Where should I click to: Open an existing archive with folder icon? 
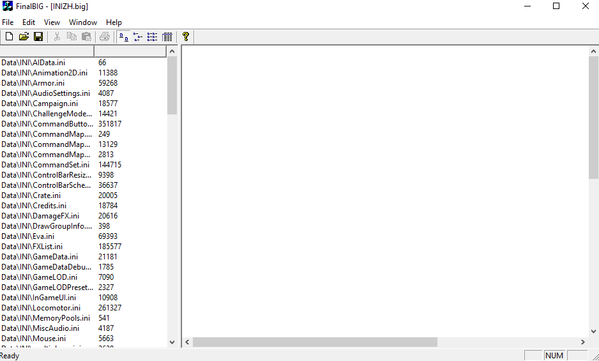pos(24,37)
